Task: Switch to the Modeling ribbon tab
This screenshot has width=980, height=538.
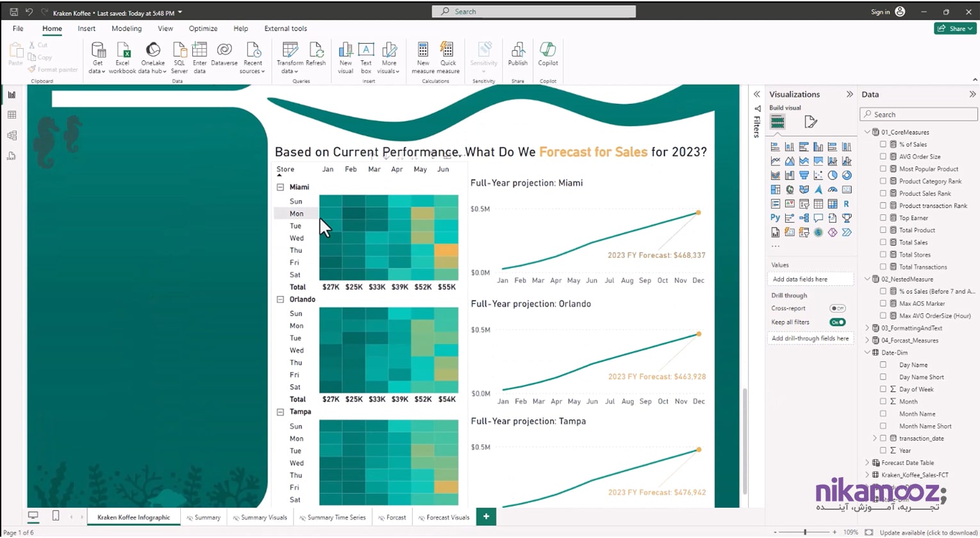Action: 126,28
